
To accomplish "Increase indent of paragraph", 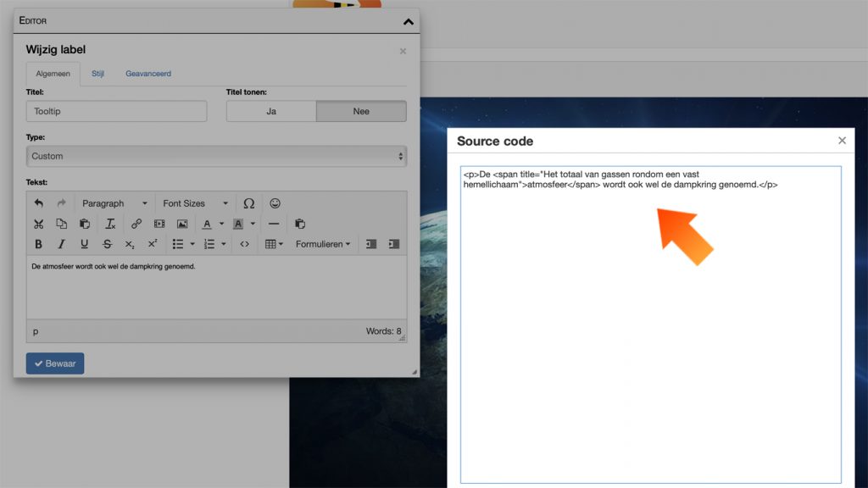I will [394, 244].
